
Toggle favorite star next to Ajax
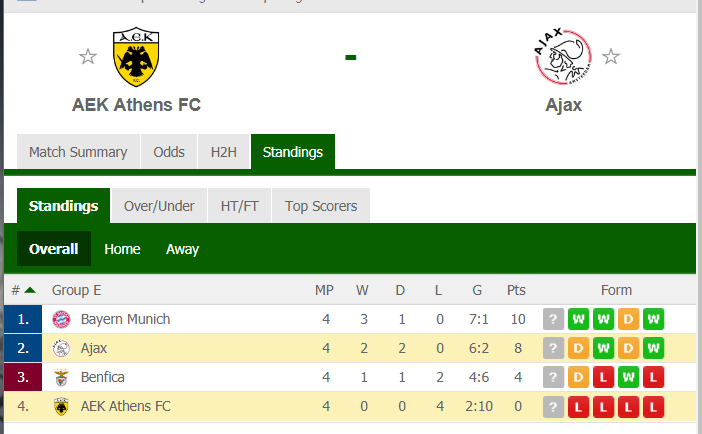611,56
